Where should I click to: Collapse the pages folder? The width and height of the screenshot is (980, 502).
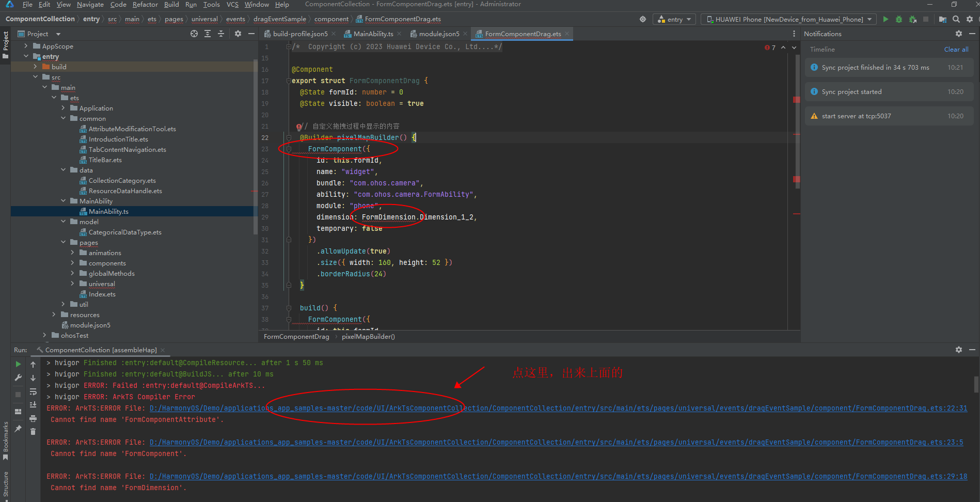[63, 242]
